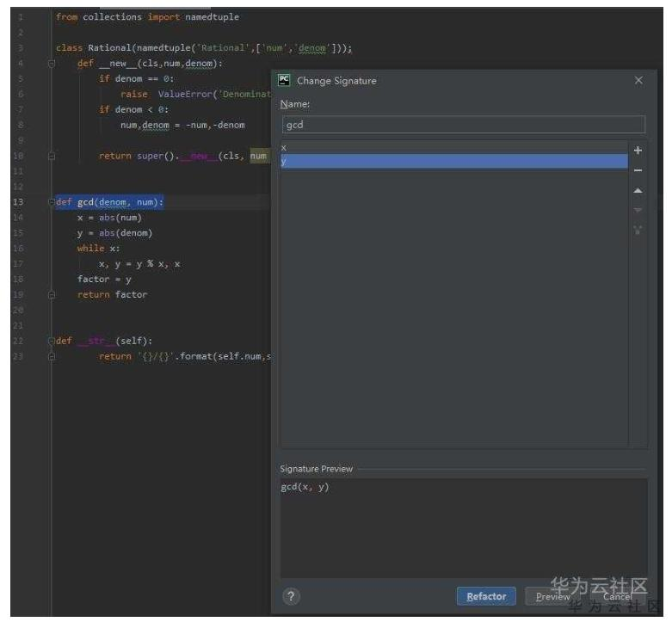Click fold end marker on line 23

tap(52, 356)
